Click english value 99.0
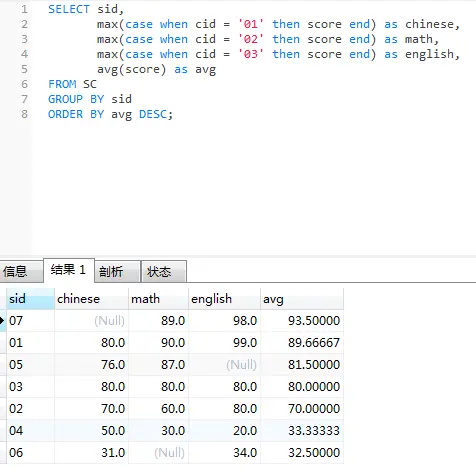The image size is (476, 473). point(224,343)
